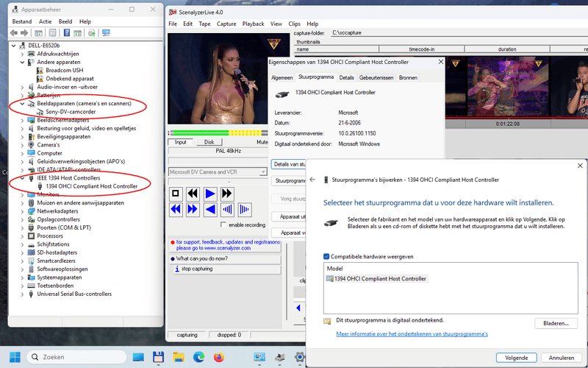Collapse the DELL-E6520b root node
The width and height of the screenshot is (588, 368).
pos(14,46)
